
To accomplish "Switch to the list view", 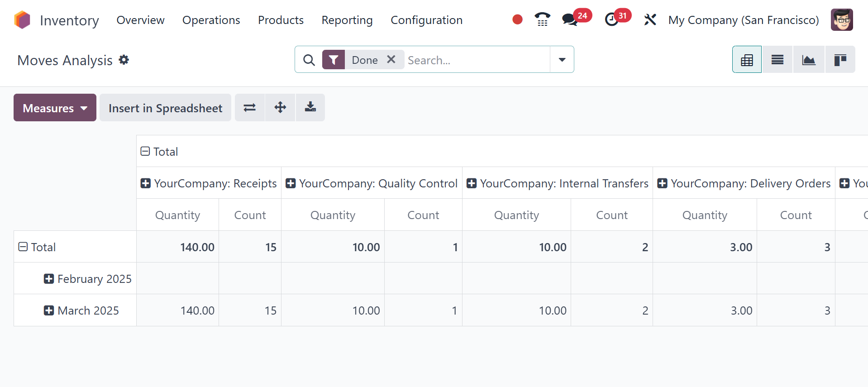I will 777,60.
